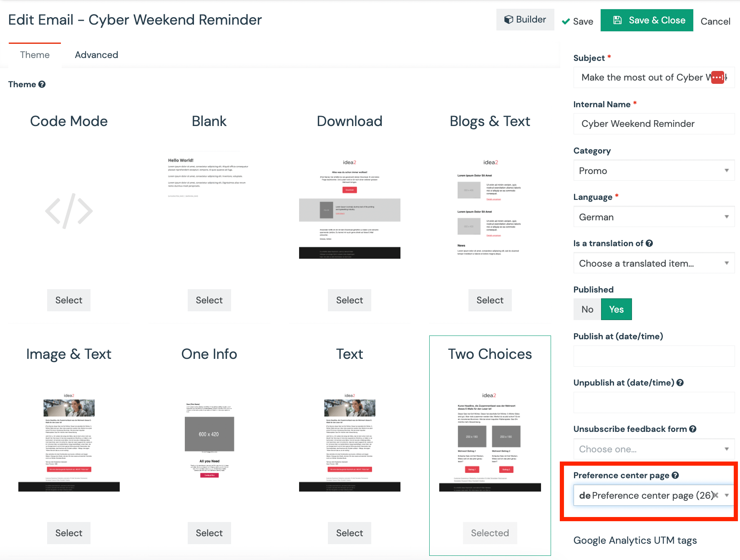740x560 pixels.
Task: Click the Unpublish at help icon
Action: 680,382
